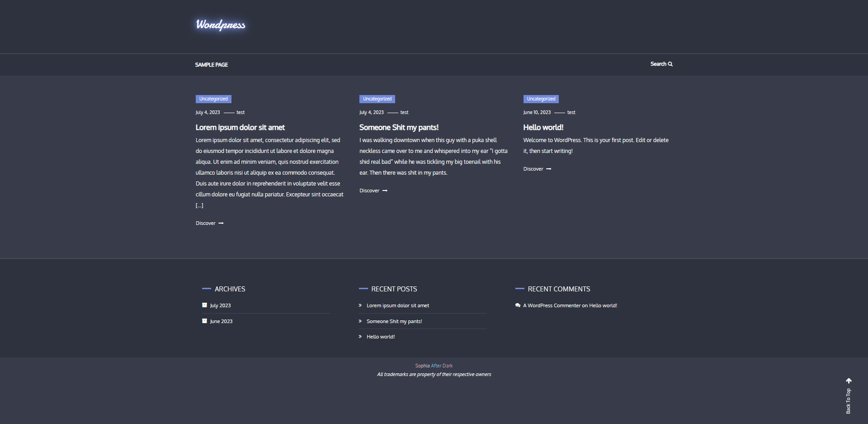Open the Someone Shit my pants! post title
The image size is (868, 424).
(399, 128)
